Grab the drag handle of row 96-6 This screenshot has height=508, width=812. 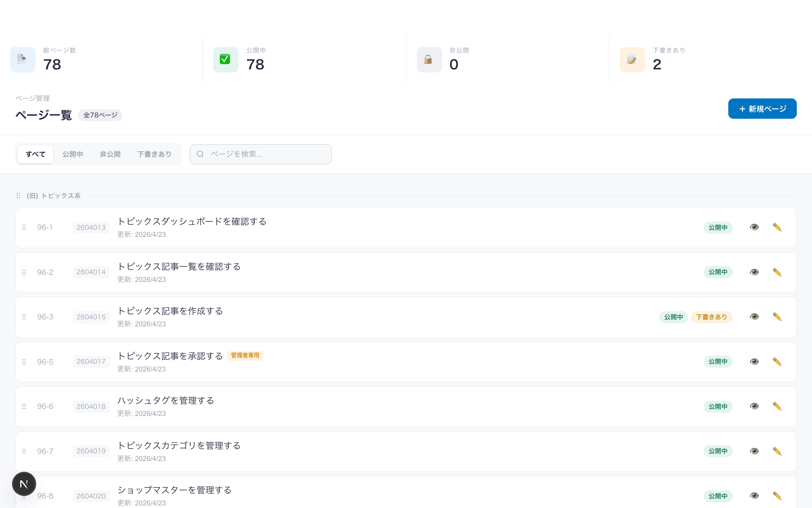tap(24, 406)
